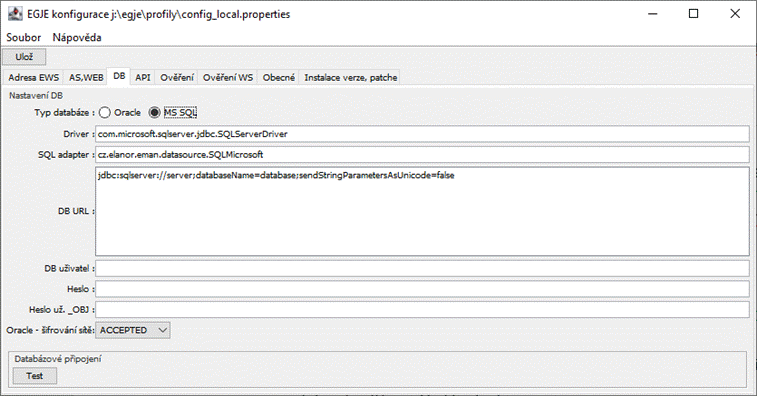Switch to the Adresa EWS tab
The height and width of the screenshot is (396, 757).
coord(33,77)
